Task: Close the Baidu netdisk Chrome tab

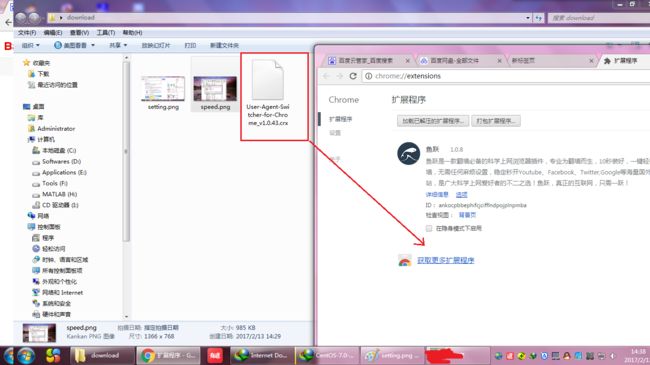Action: (500, 61)
